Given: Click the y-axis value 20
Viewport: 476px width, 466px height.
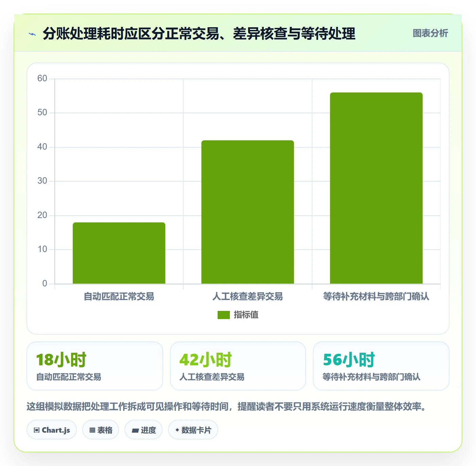Looking at the screenshot, I should coord(42,215).
